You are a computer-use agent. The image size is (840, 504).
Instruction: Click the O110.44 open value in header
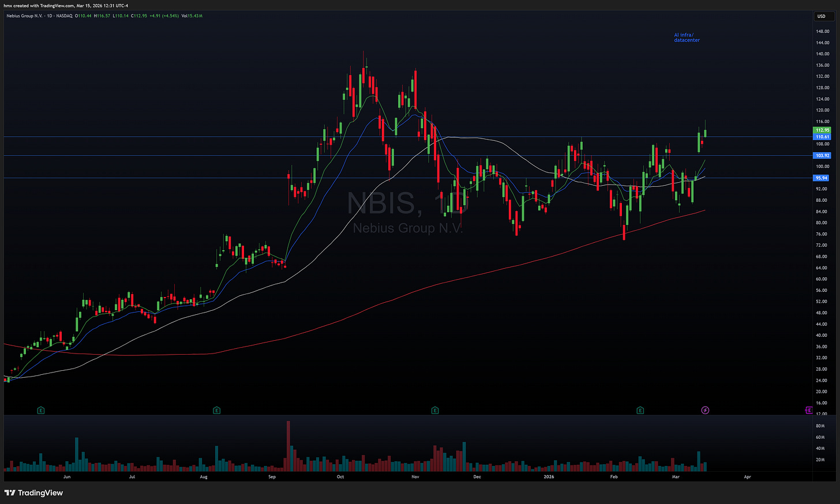pos(83,16)
